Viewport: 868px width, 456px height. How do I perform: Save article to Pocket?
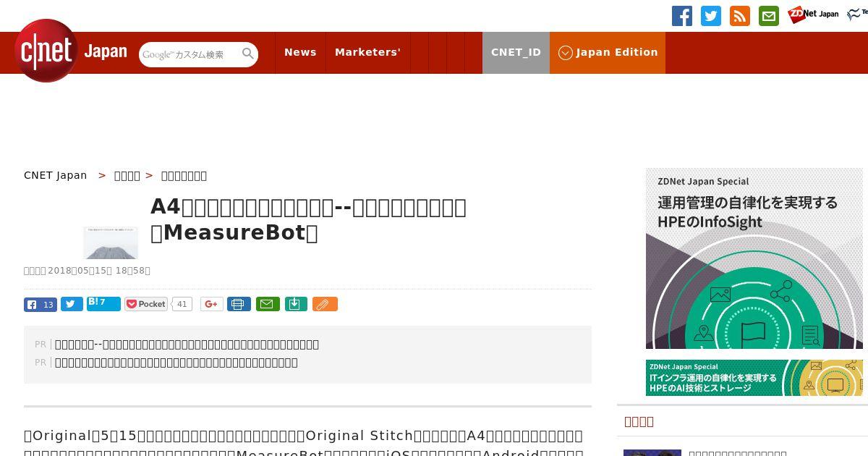[x=146, y=304]
